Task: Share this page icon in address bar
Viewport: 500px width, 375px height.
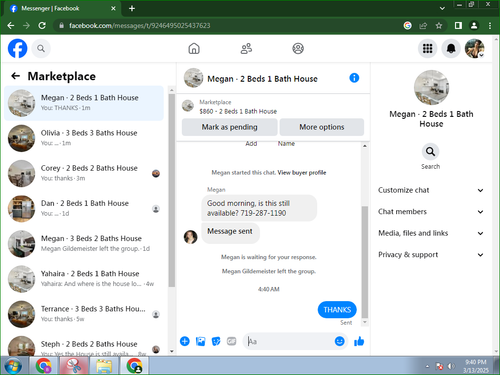Action: pyautogui.click(x=423, y=26)
